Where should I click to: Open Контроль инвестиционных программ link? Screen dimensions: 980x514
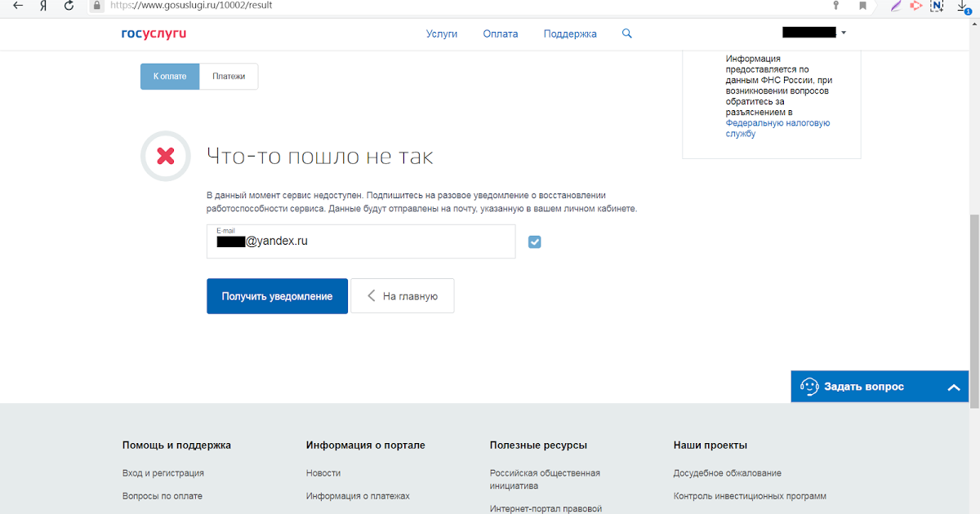pos(750,496)
